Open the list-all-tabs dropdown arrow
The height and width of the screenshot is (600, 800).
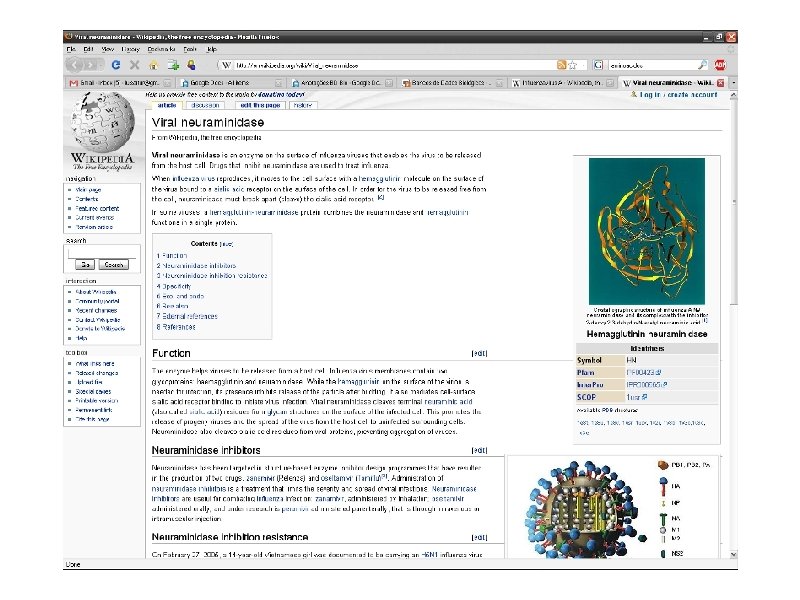(x=734, y=83)
